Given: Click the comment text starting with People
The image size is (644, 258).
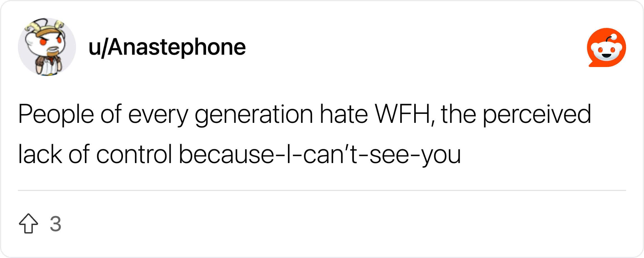Looking at the screenshot, I should coord(304,134).
